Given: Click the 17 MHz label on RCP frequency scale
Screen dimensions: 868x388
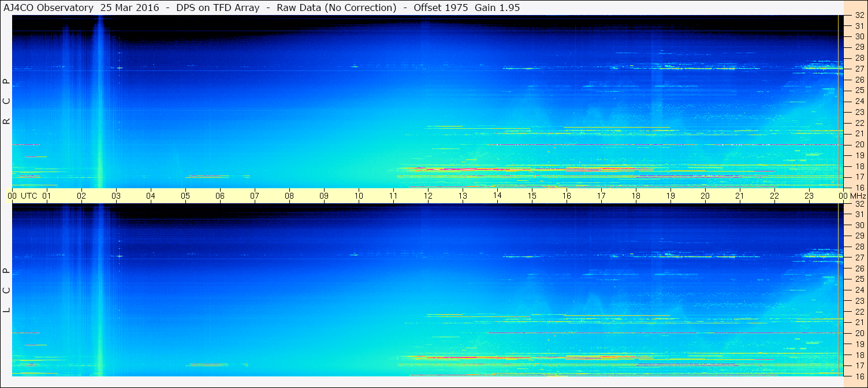Looking at the screenshot, I should [x=859, y=177].
